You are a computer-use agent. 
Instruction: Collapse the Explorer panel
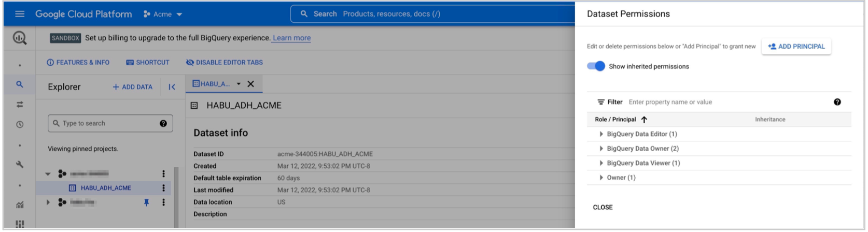pyautogui.click(x=172, y=87)
